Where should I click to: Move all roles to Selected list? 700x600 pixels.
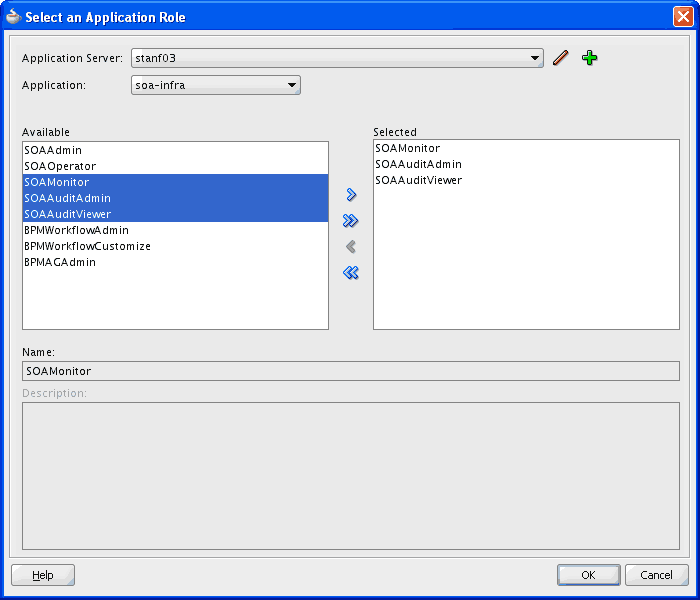pos(351,221)
